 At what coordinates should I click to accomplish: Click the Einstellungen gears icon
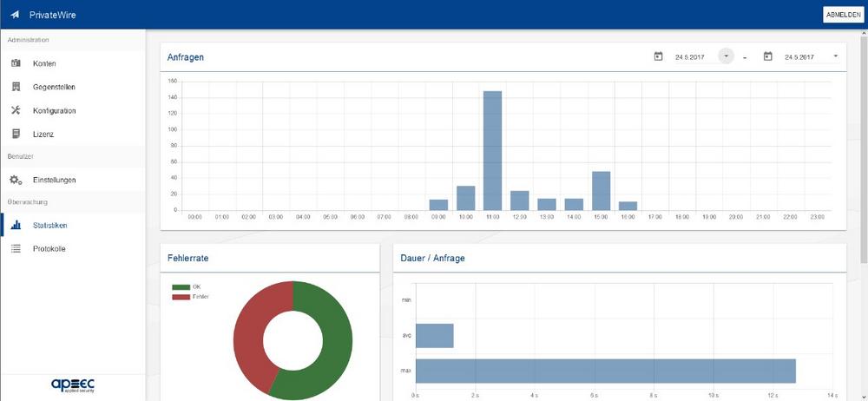pos(16,180)
